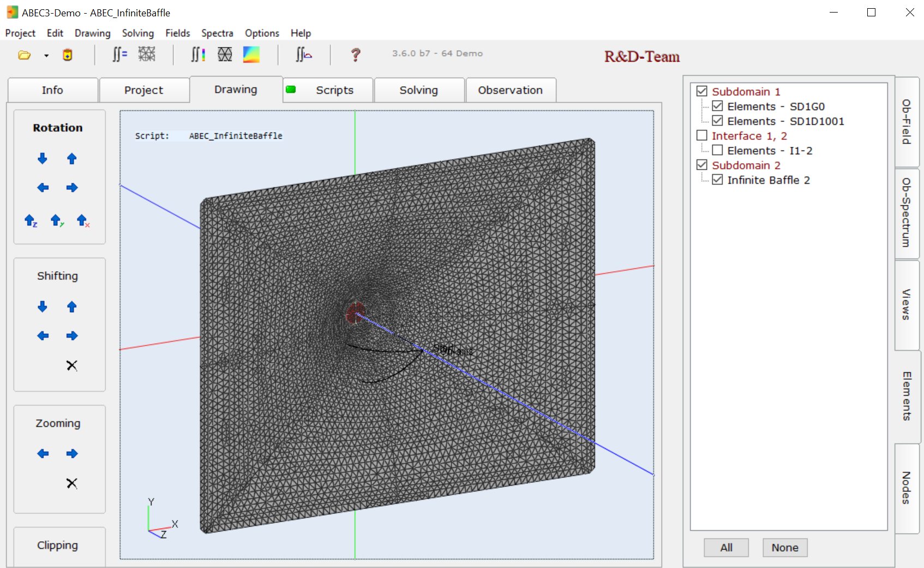Open project with the folder icon
This screenshot has height=568, width=924.
pos(25,55)
